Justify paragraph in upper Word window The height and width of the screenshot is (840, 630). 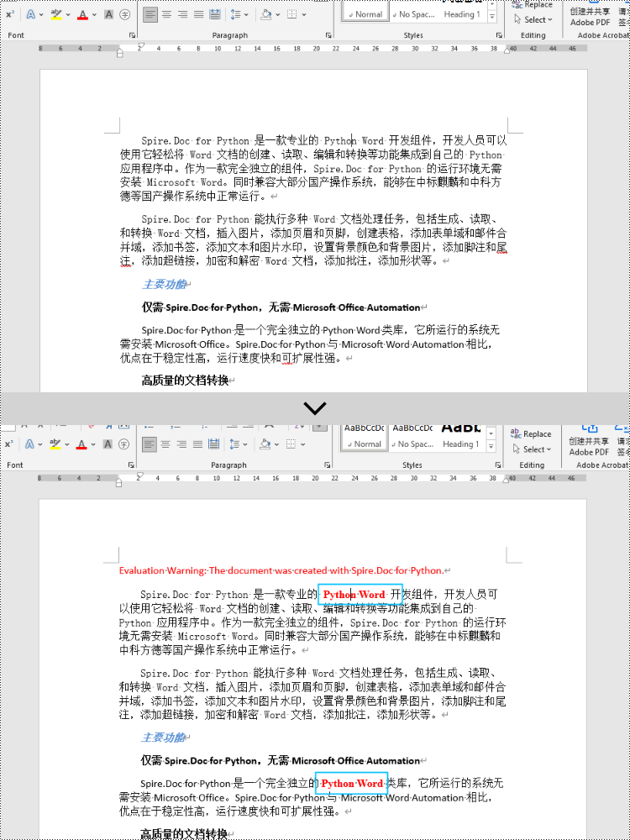[x=199, y=15]
